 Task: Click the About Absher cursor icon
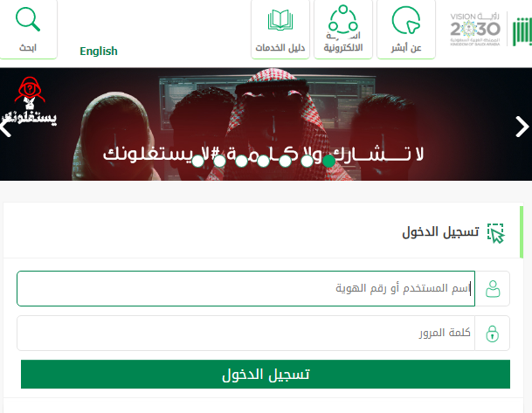pyautogui.click(x=406, y=20)
